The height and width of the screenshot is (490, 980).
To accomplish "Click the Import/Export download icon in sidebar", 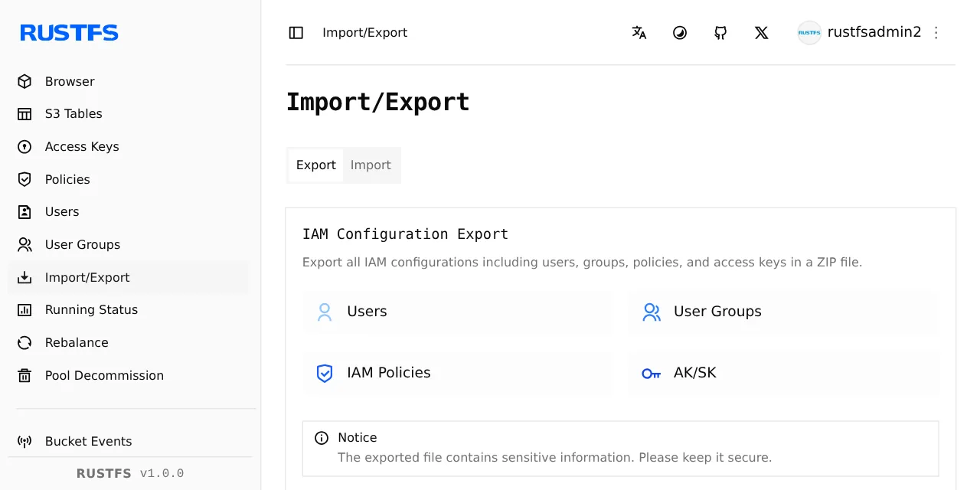I will [x=24, y=277].
